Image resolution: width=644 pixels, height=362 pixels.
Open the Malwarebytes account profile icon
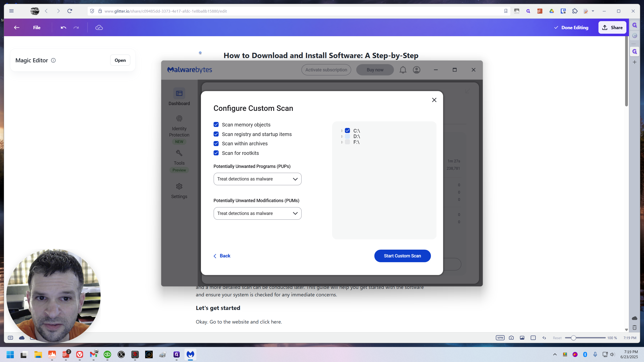(x=417, y=70)
